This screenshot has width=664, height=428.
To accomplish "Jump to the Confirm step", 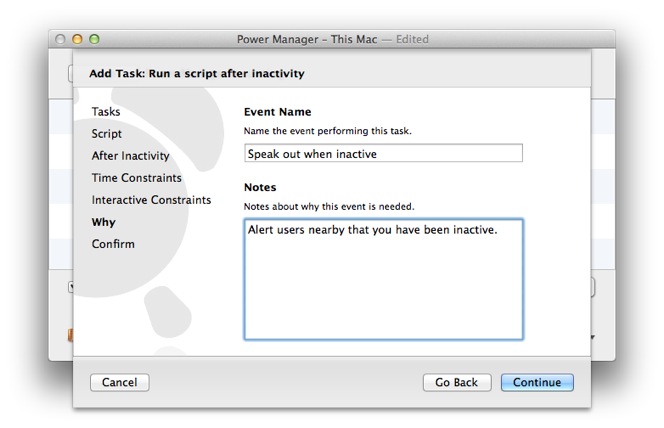I will point(113,244).
